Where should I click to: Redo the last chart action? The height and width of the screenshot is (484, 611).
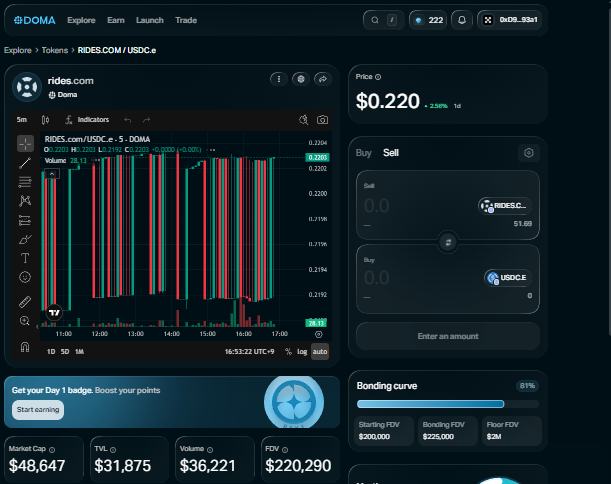coord(147,120)
